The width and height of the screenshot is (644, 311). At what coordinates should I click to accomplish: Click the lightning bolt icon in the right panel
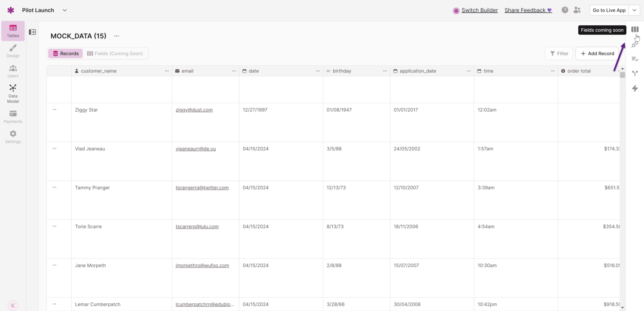click(635, 88)
